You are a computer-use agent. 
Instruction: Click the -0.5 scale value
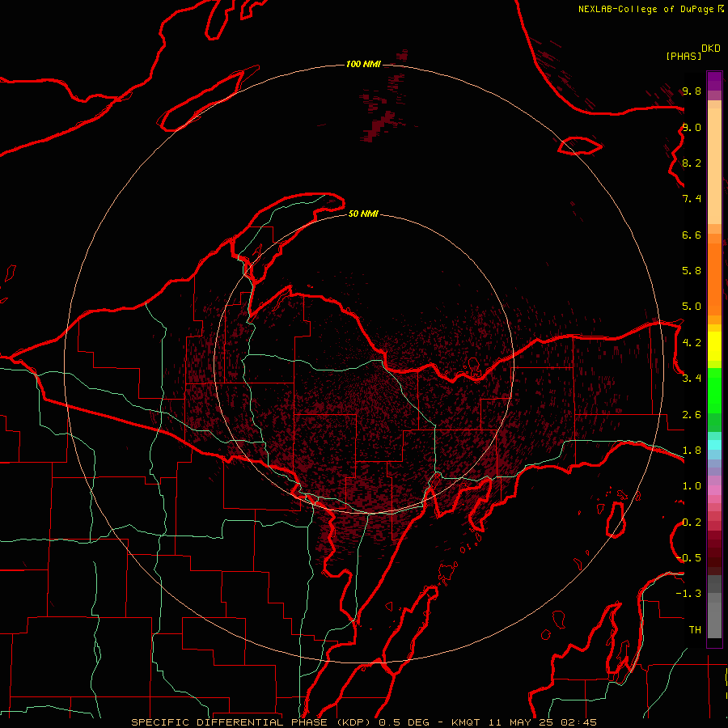click(x=690, y=557)
